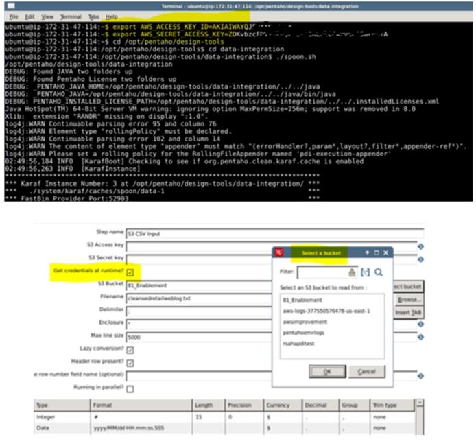
Task: Click the Select bucket button
Action: [x=408, y=286]
